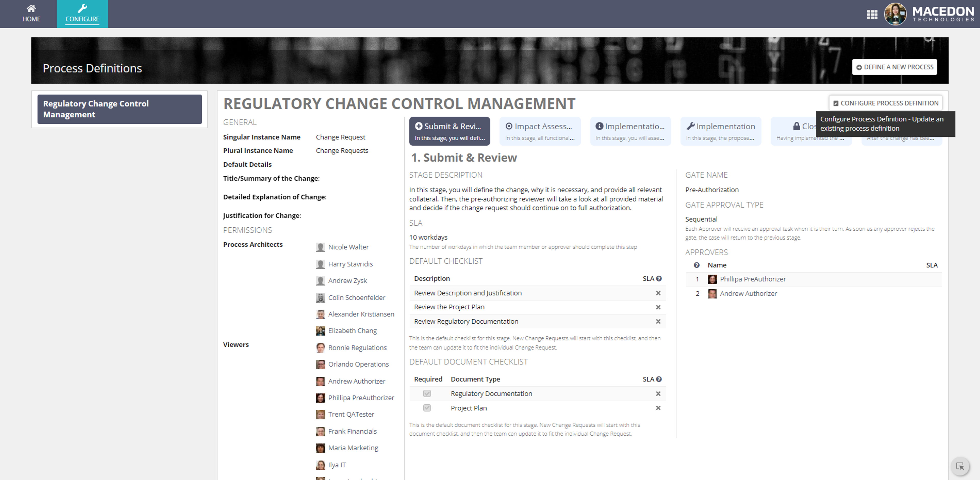The width and height of the screenshot is (980, 480).
Task: Click Maria Marketing avatar icon
Action: click(x=320, y=448)
